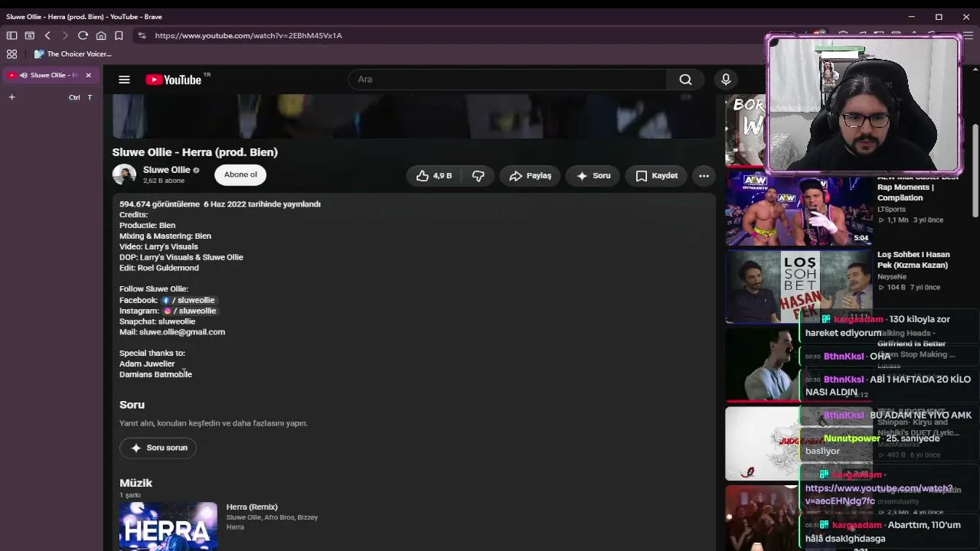Open the chat link youtube.com/watch?v=aecEHNdg7fc

[879, 494]
